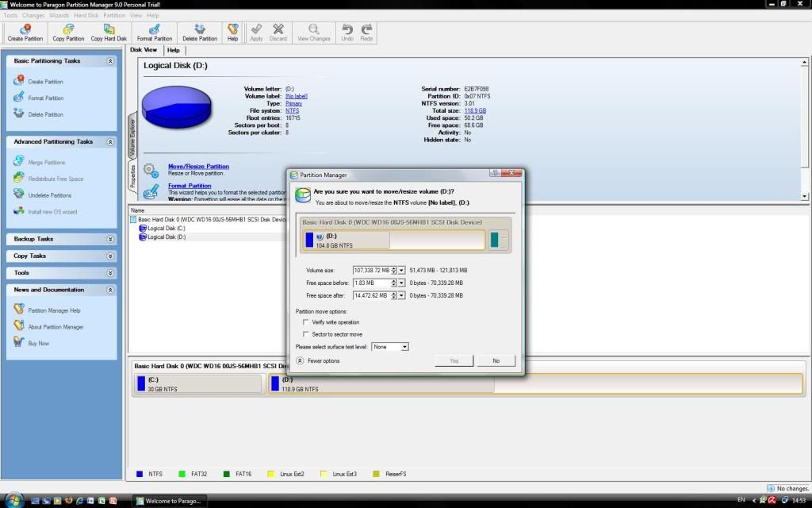Click the teal disk thumbnail in dialog
This screenshot has height=508, width=812.
pos(495,240)
